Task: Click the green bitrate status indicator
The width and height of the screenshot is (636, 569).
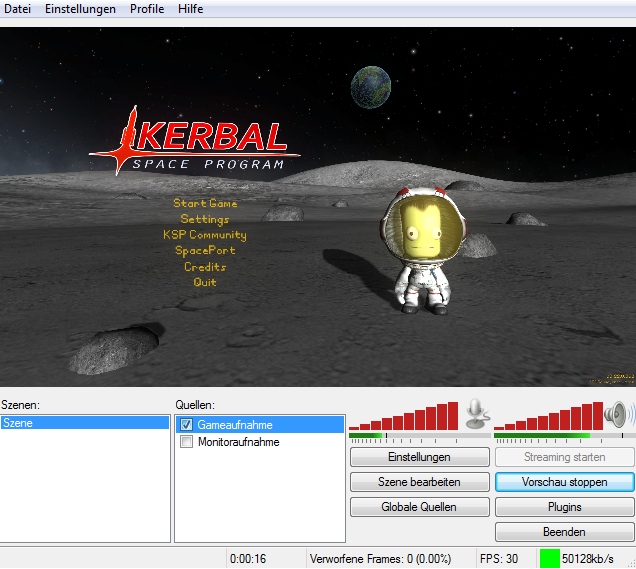Action: tap(549, 558)
